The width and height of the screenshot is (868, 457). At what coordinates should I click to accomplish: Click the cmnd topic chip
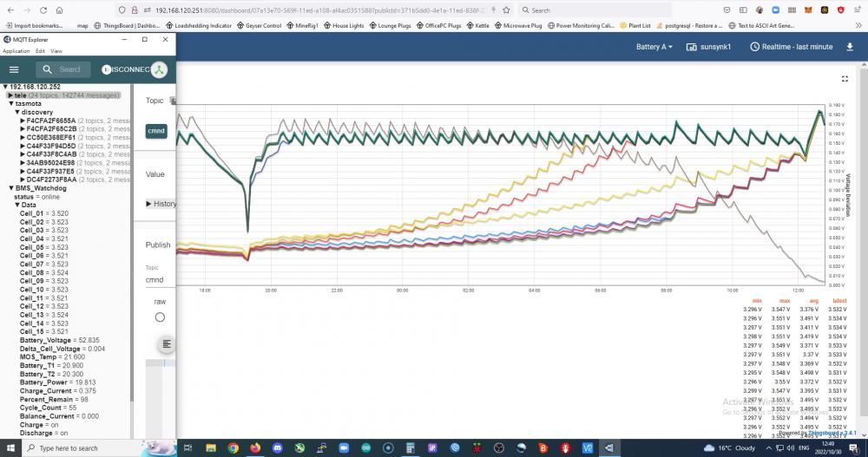[x=156, y=131]
